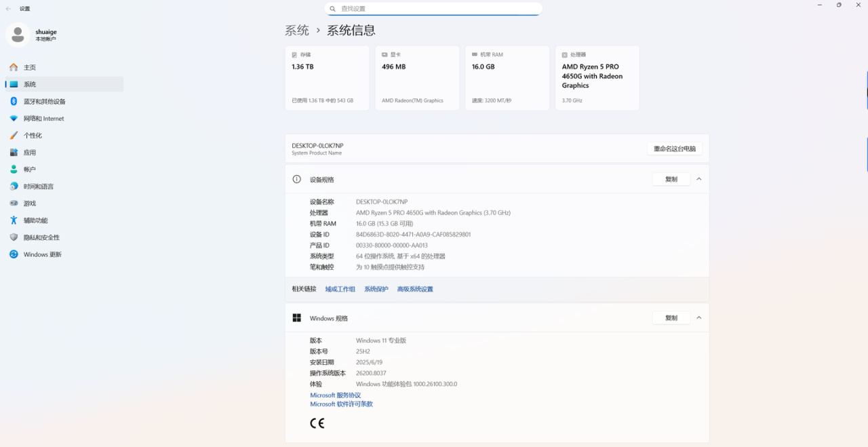Click the 重命名这台电脑 button

tap(675, 149)
